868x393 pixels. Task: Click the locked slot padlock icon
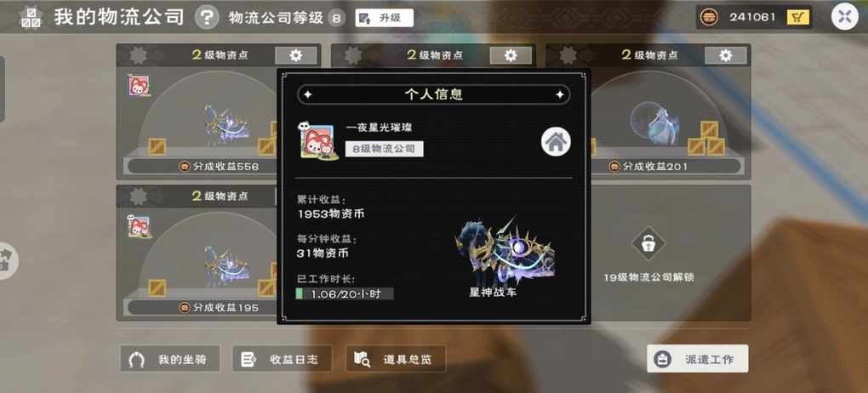click(648, 243)
